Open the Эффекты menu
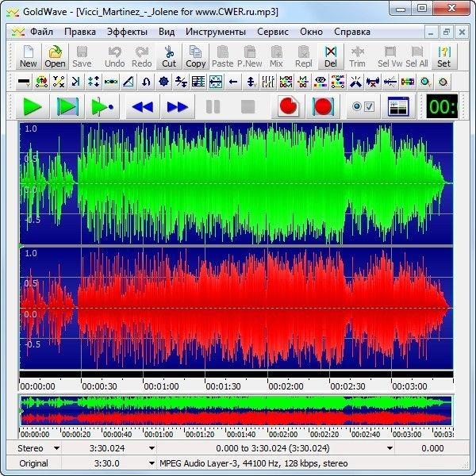The height and width of the screenshot is (476, 476). pos(127,33)
